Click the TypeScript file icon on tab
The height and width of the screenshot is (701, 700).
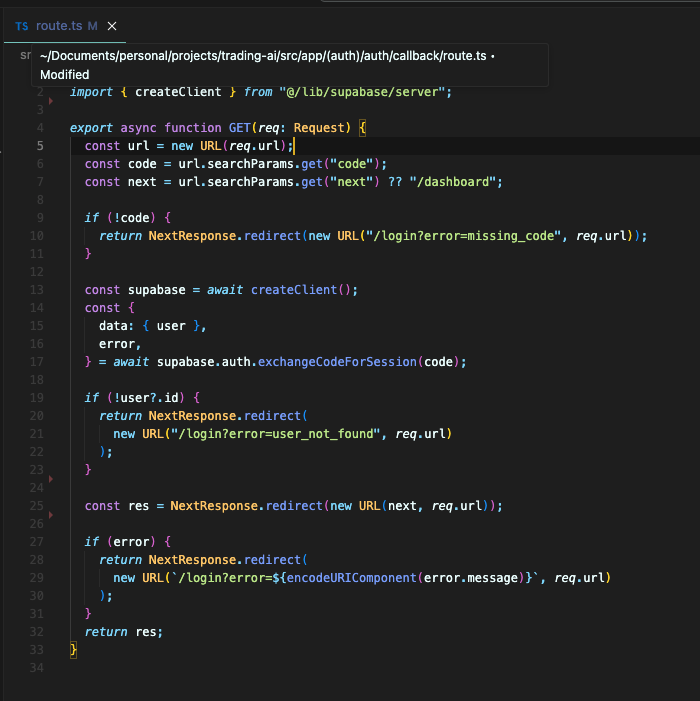point(21,26)
